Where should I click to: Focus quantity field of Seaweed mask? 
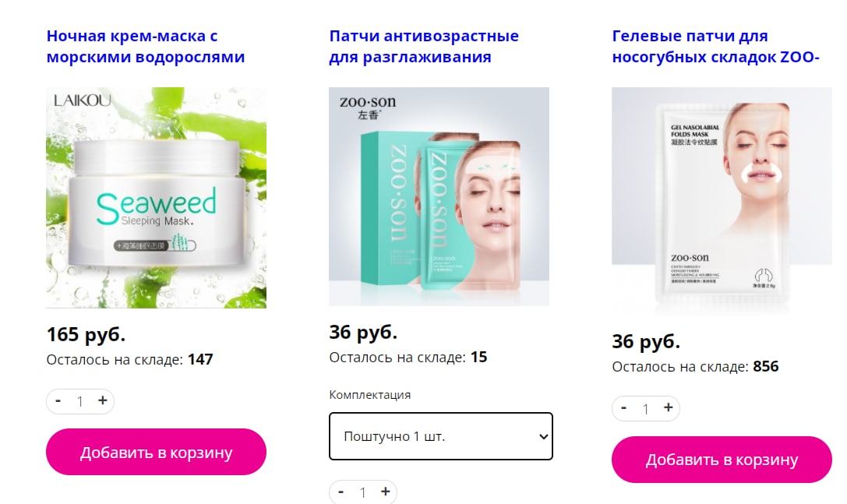click(x=80, y=401)
